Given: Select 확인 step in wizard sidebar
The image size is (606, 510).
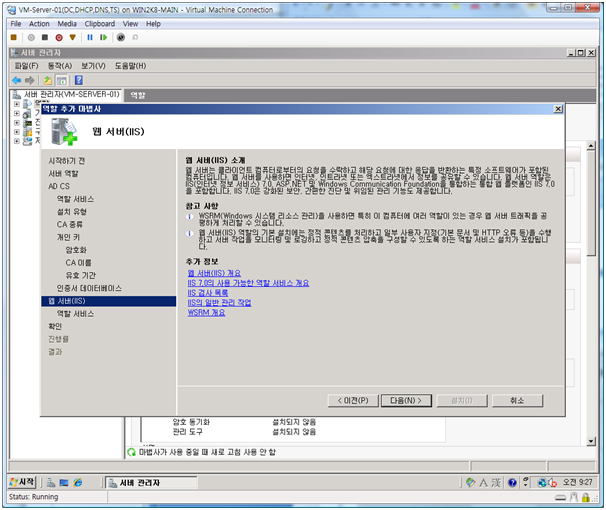Looking at the screenshot, I should coord(55,326).
